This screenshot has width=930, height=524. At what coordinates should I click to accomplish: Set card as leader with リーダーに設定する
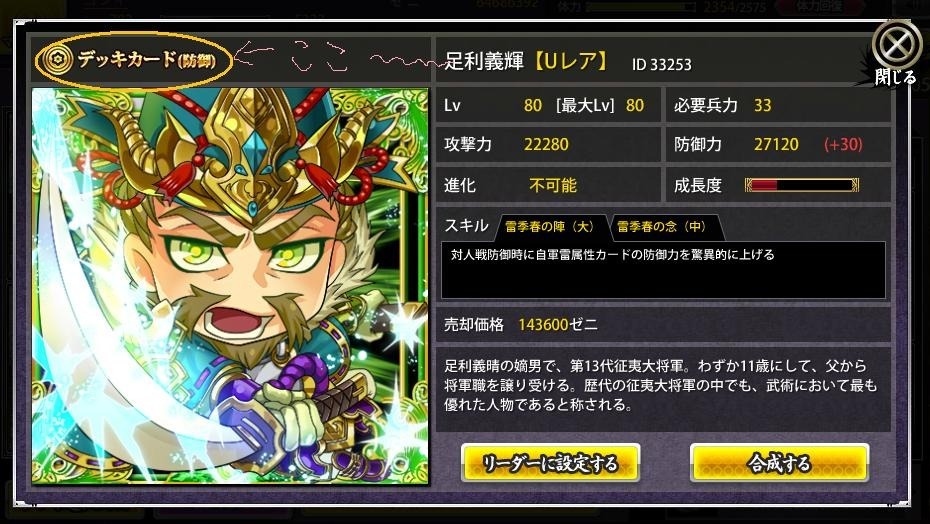550,463
